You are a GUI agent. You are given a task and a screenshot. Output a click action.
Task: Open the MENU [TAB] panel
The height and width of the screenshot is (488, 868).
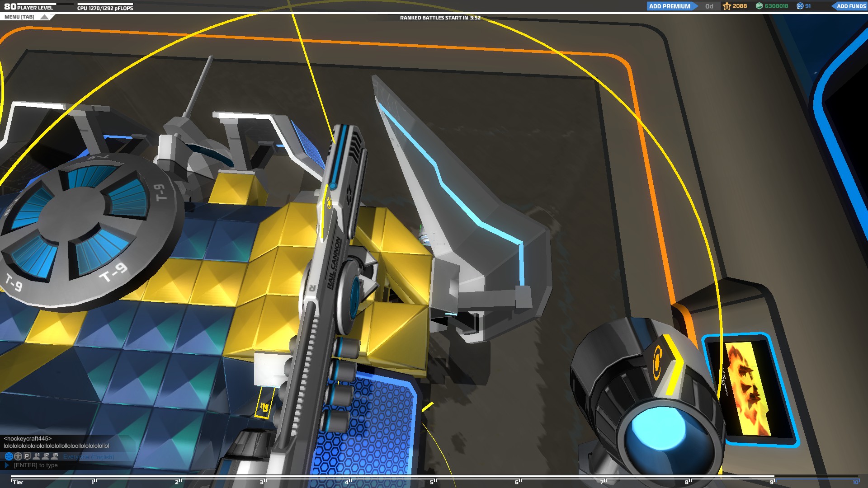(19, 17)
